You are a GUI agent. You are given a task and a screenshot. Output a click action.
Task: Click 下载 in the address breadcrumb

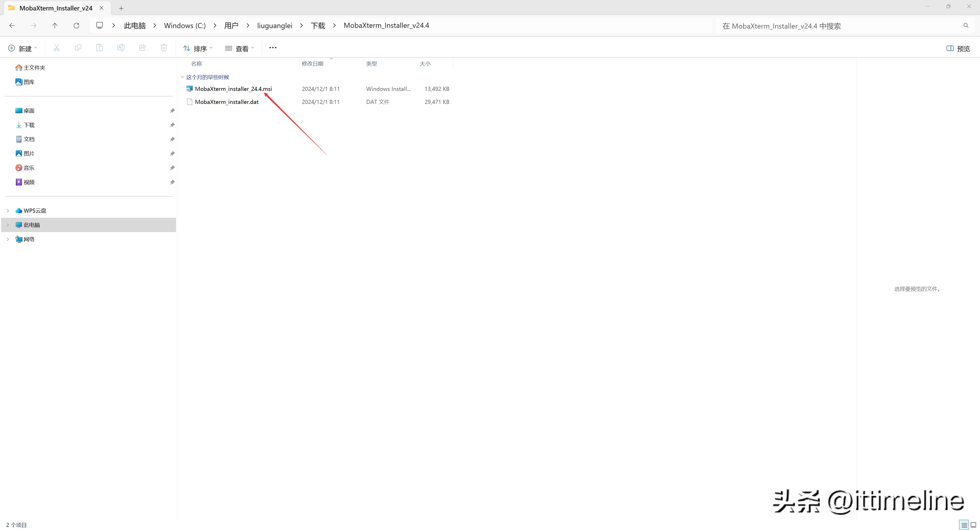[318, 26]
